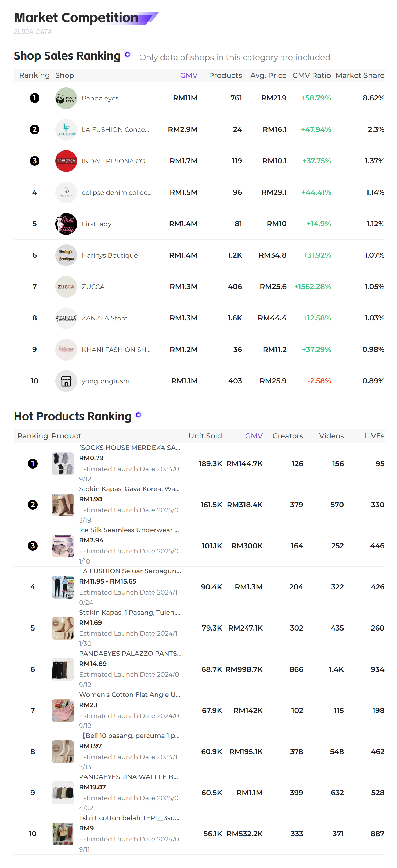The width and height of the screenshot is (397, 868).
Task: Open Stokin Kapas, Gaya Korea product title
Action: [129, 489]
